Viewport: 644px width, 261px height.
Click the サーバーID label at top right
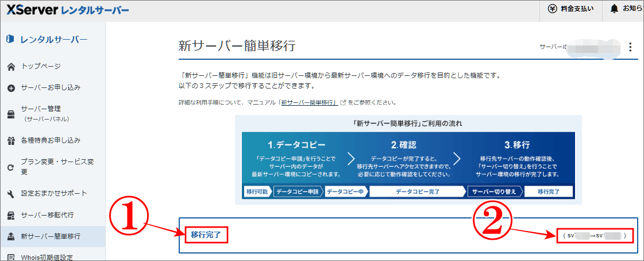[x=553, y=47]
